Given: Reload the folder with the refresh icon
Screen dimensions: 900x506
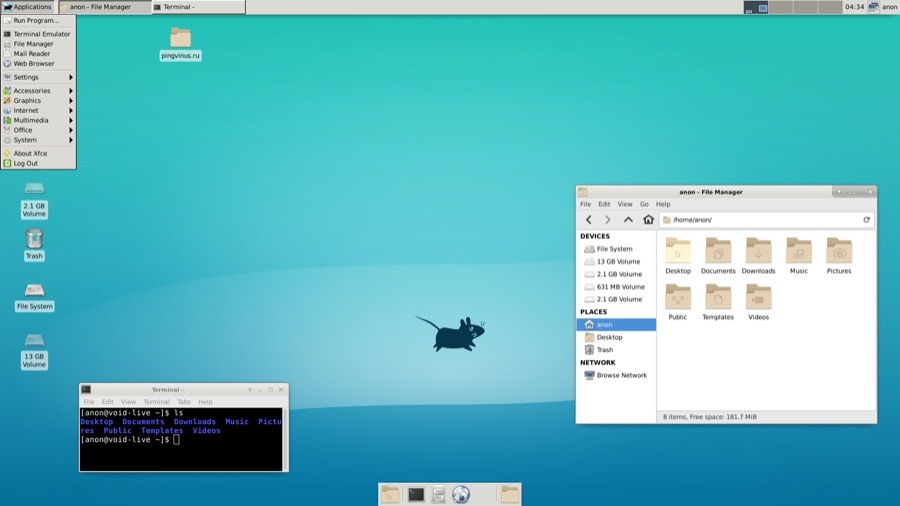Looking at the screenshot, I should coord(866,220).
